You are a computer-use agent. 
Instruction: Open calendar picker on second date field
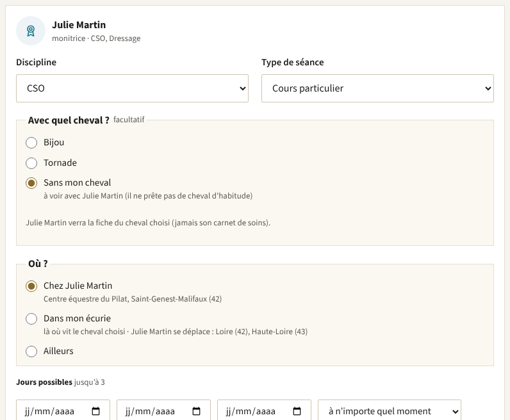(x=197, y=411)
